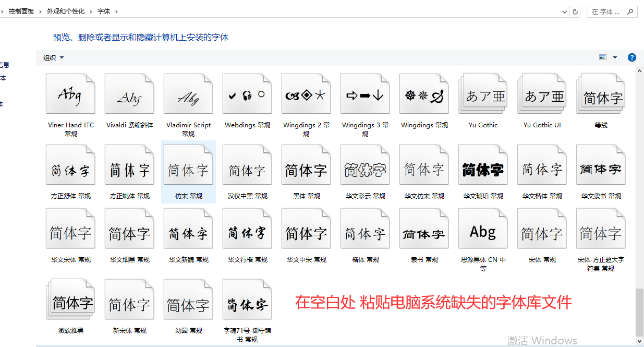The width and height of the screenshot is (644, 347).
Task: Select the 华文隶书 font icon
Action: [601, 165]
